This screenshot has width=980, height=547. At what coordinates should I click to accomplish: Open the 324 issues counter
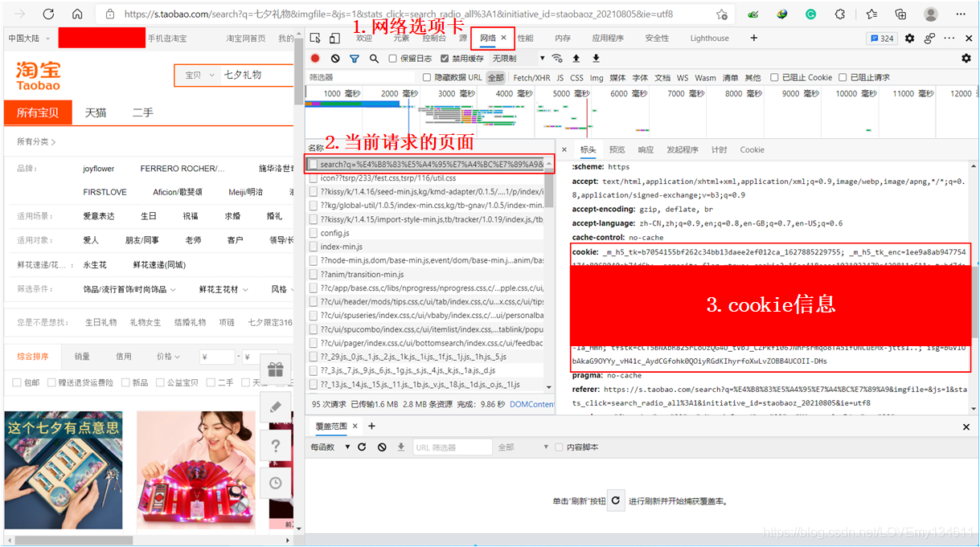[x=882, y=38]
